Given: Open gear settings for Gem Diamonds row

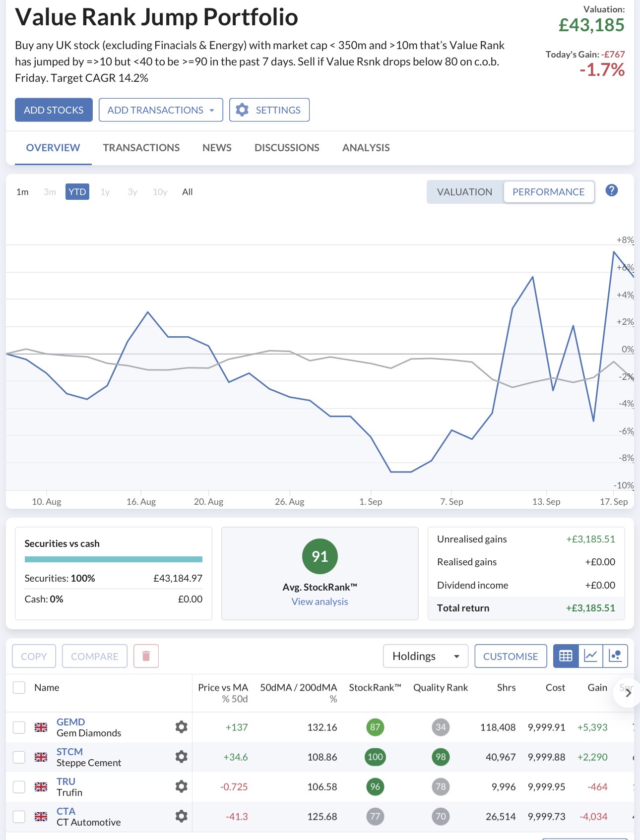Looking at the screenshot, I should coord(182,727).
